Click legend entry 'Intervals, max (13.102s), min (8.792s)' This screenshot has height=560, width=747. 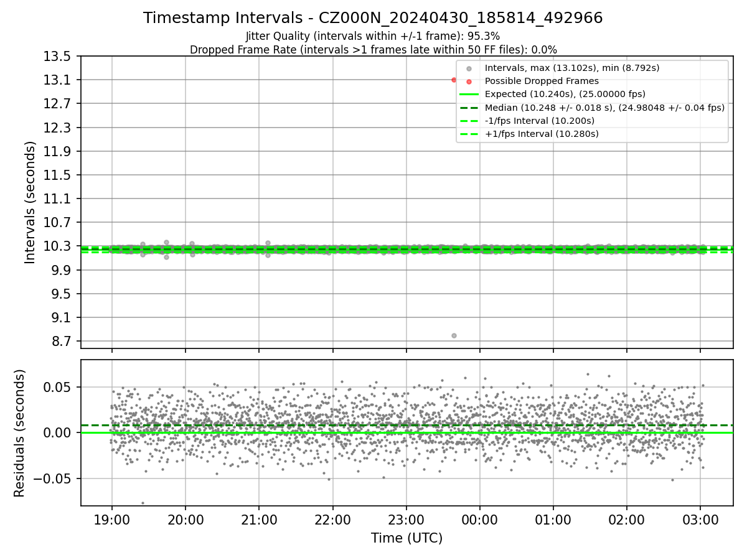click(x=572, y=68)
